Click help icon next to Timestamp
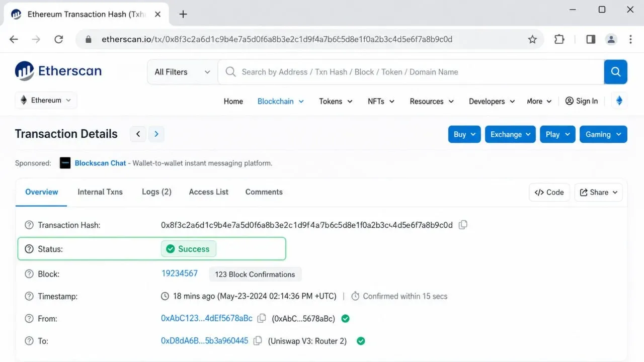This screenshot has width=644, height=362. point(29,297)
